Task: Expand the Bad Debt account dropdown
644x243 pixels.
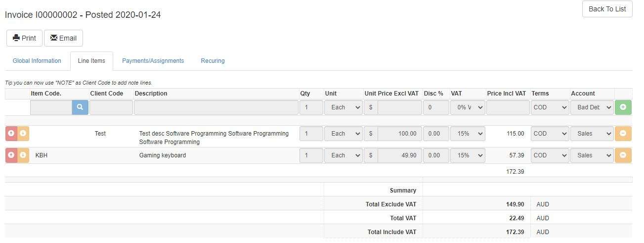Action: coord(592,107)
